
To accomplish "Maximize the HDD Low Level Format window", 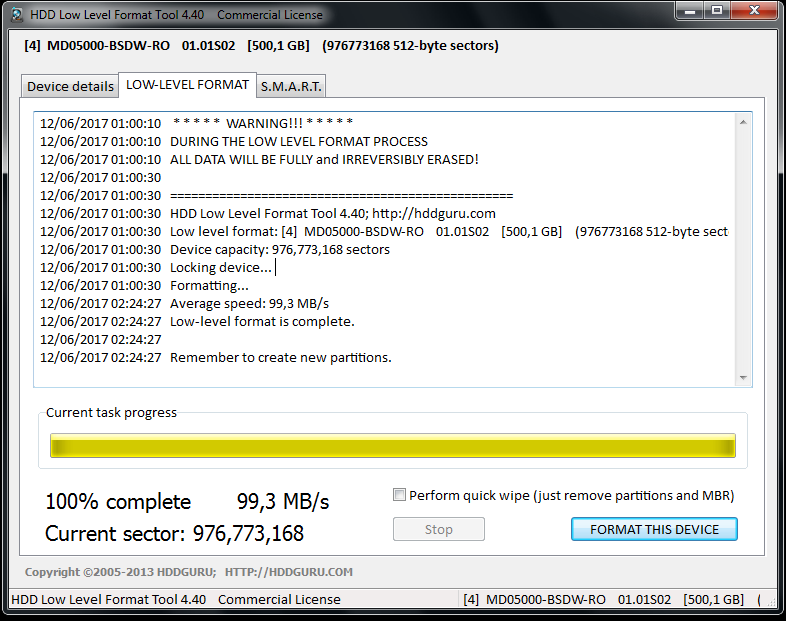I will click(x=717, y=11).
